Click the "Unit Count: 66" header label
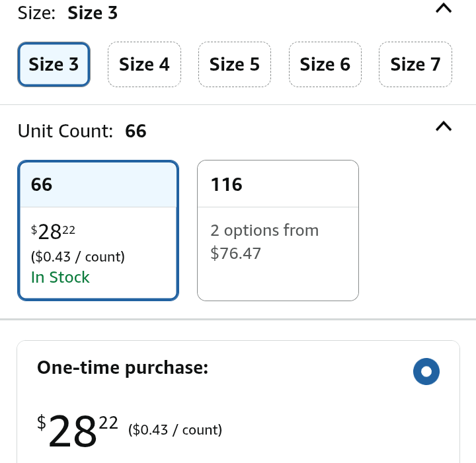 click(x=82, y=131)
